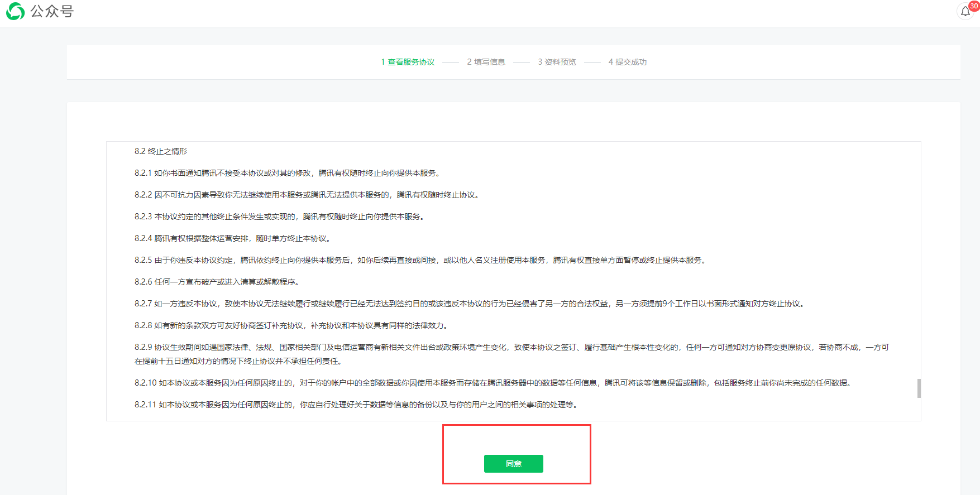Click clause 8.2.7 about breach of agreement
Viewport: 980px width, 495px height.
[x=469, y=304]
